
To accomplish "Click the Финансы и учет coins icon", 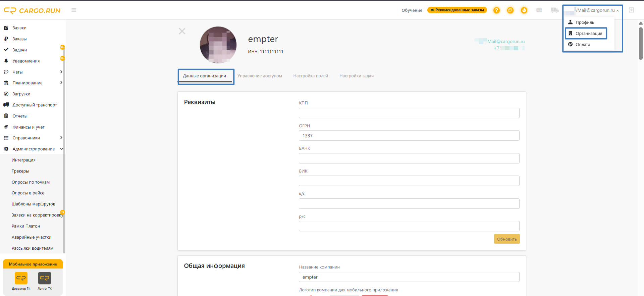I will [6, 127].
